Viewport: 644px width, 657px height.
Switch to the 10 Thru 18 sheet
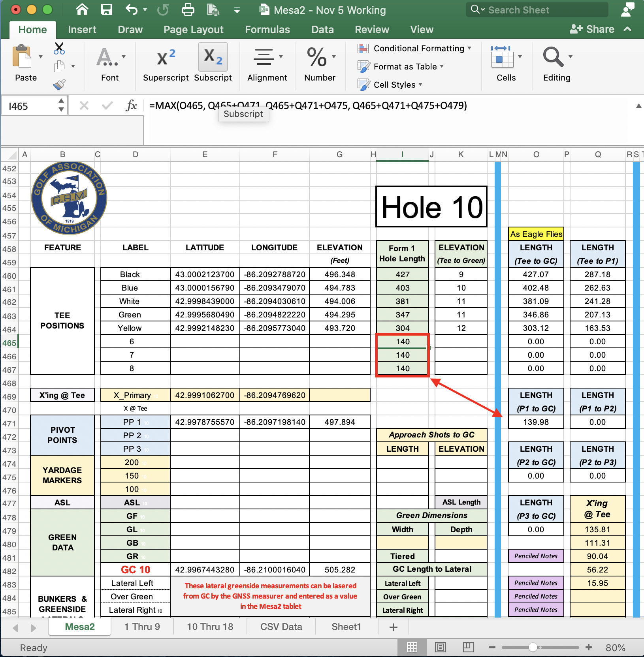[210, 627]
